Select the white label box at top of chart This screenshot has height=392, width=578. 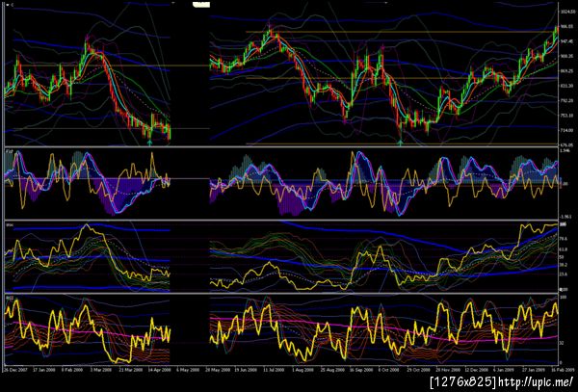click(201, 5)
